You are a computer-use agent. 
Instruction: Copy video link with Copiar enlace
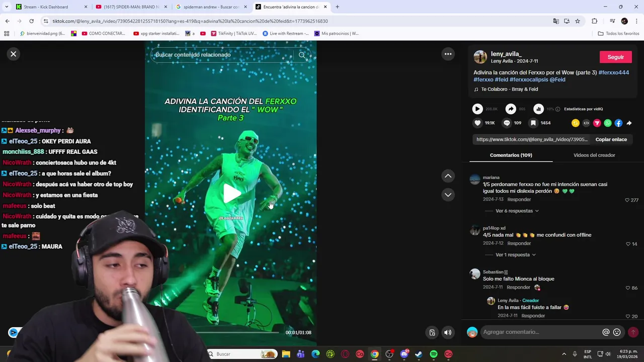click(611, 139)
